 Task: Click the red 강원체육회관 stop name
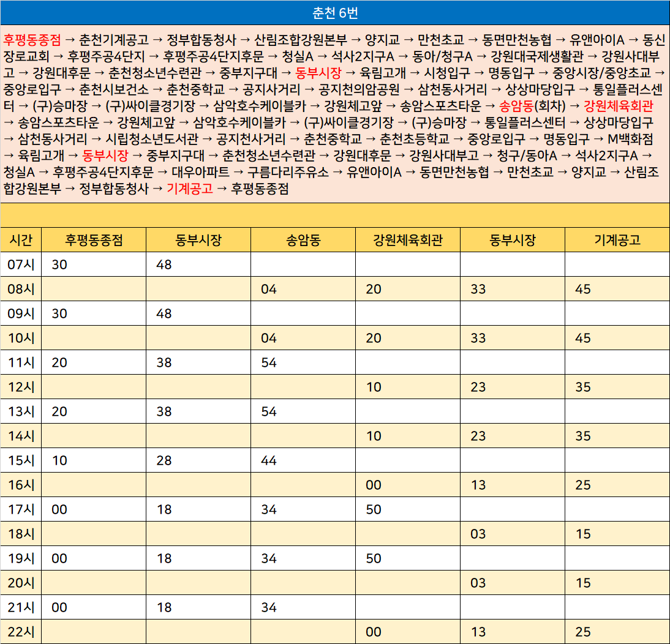click(619, 106)
